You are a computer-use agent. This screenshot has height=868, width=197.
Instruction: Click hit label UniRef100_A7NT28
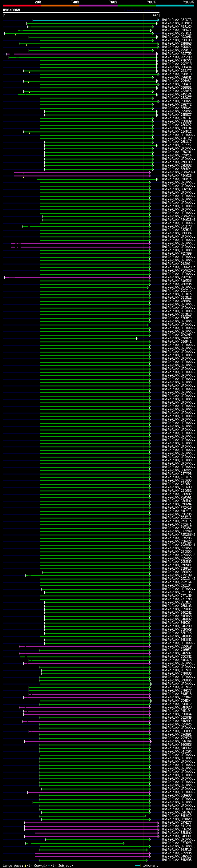click(177, 139)
